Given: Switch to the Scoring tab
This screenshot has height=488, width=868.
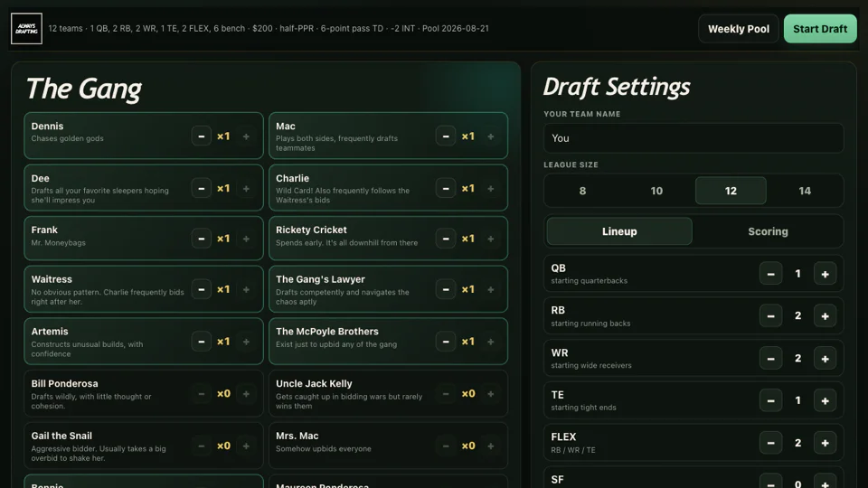Looking at the screenshot, I should (x=768, y=231).
